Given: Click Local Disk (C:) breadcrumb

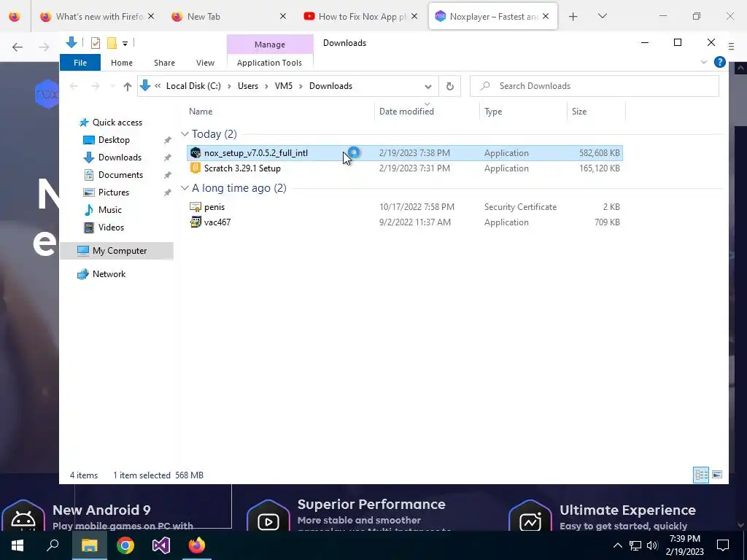Looking at the screenshot, I should (x=193, y=86).
